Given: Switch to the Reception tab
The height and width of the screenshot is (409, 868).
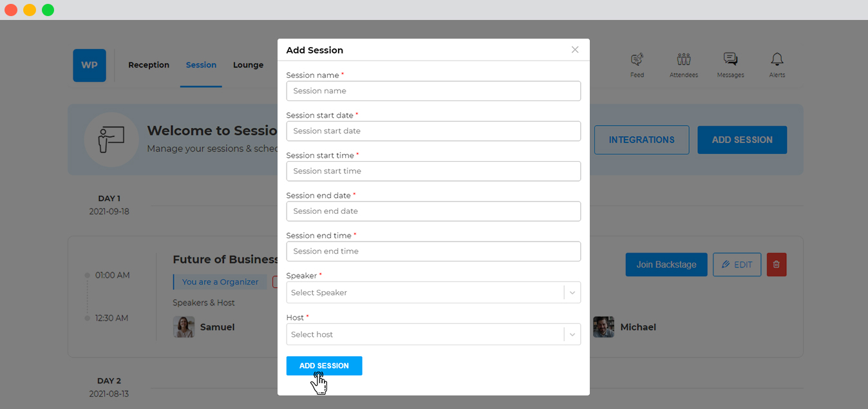Looking at the screenshot, I should coord(149,65).
